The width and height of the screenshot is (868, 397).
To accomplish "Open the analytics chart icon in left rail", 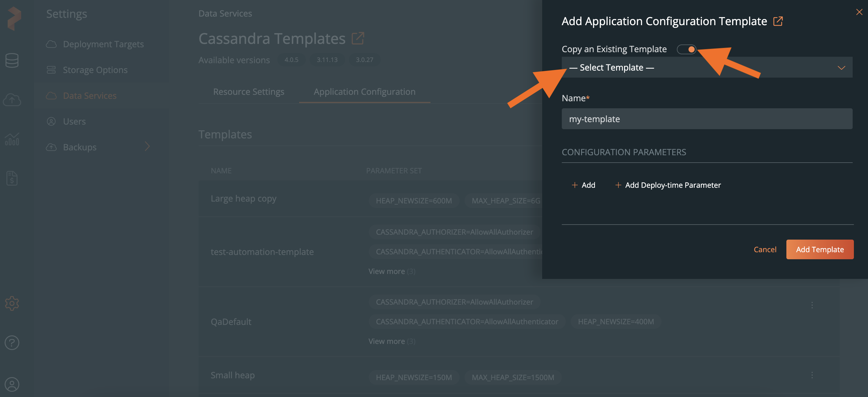I will tap(12, 139).
